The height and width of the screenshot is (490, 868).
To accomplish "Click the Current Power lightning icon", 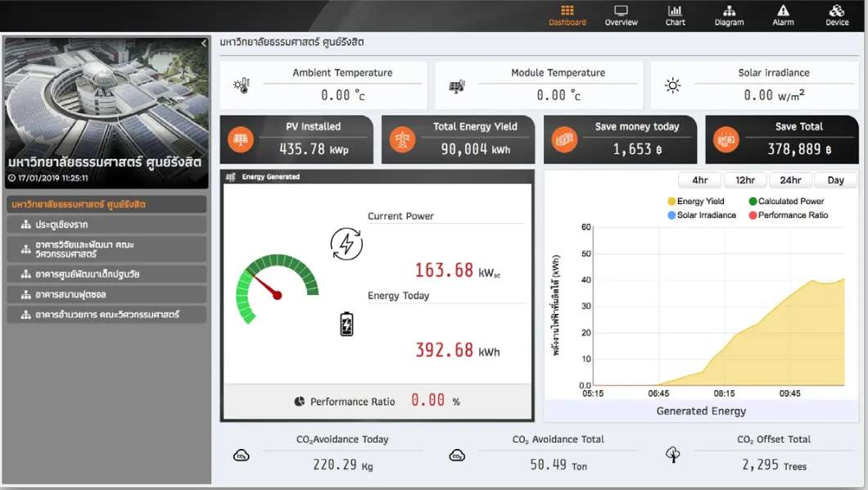I will coord(346,243).
